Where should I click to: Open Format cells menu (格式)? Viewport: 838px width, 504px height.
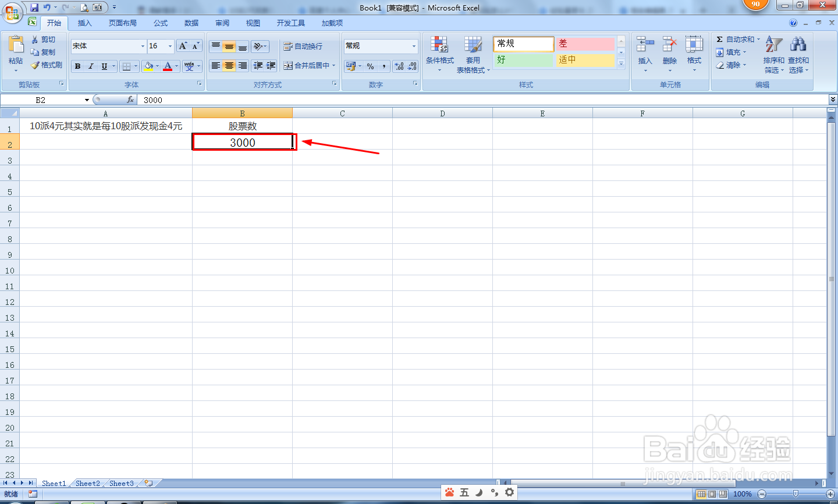(x=694, y=54)
